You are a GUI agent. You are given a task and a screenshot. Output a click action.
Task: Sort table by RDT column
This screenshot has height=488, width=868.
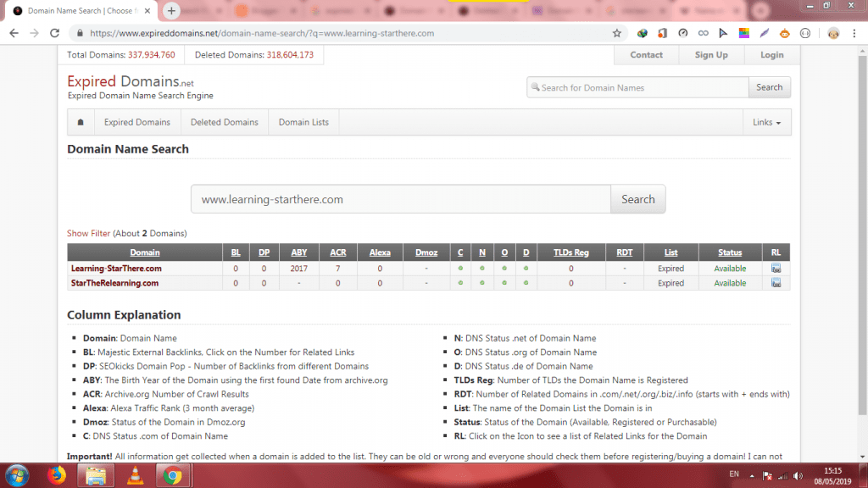625,252
